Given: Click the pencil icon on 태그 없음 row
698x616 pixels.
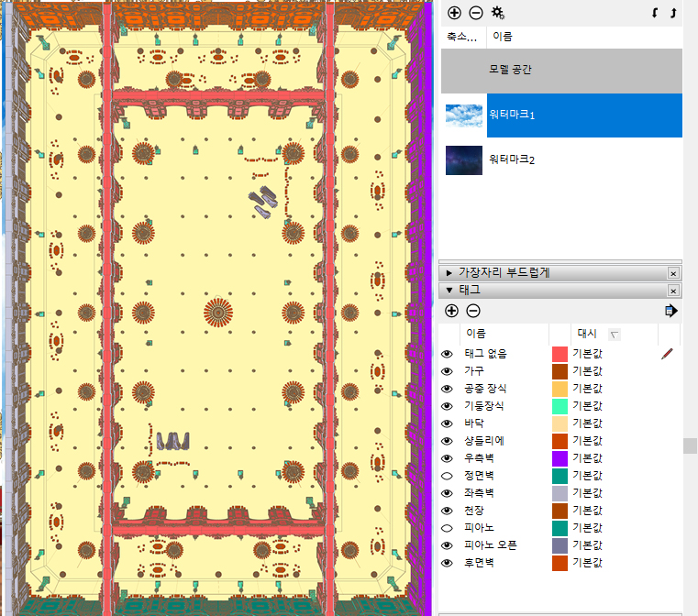Looking at the screenshot, I should 667,354.
